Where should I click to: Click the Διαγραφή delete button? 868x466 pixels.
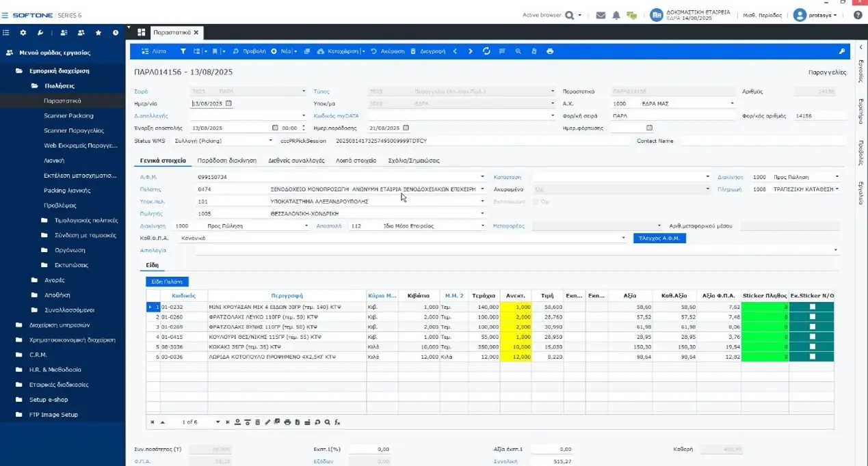(428, 51)
